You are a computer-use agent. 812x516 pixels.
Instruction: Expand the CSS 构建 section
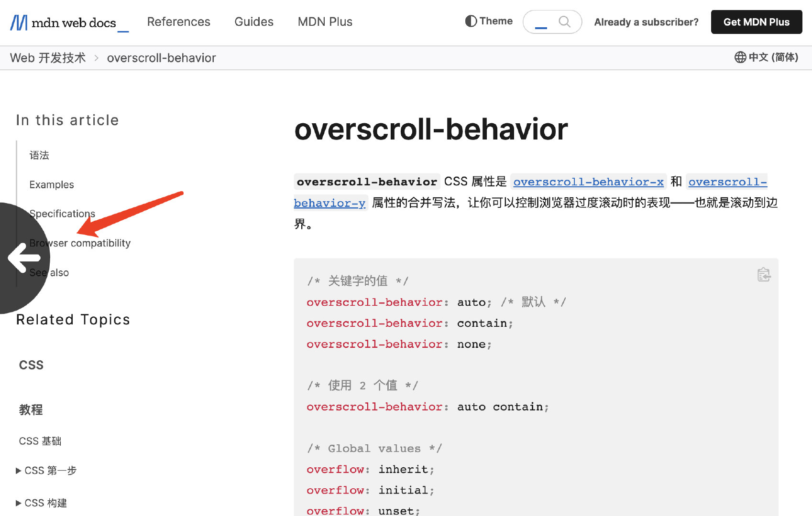click(x=42, y=503)
